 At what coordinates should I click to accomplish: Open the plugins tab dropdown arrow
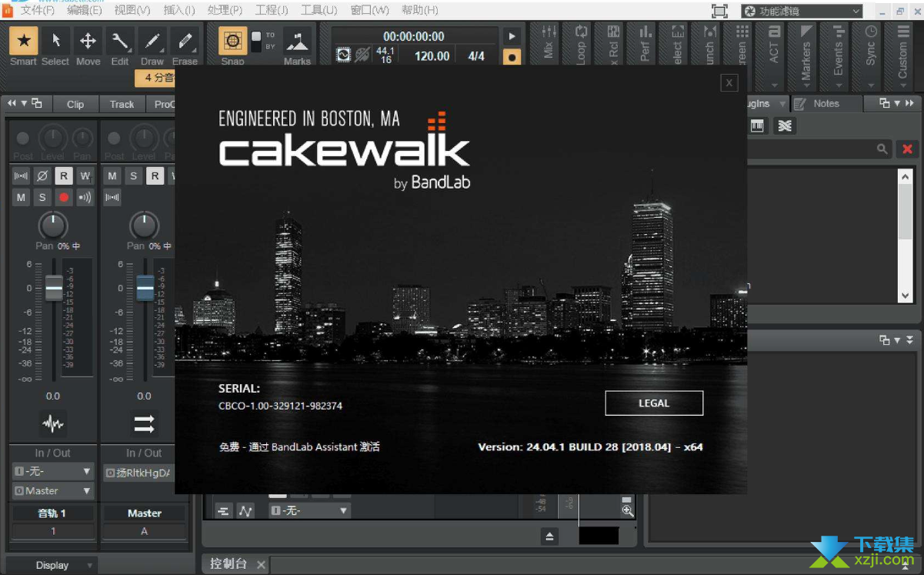(782, 104)
